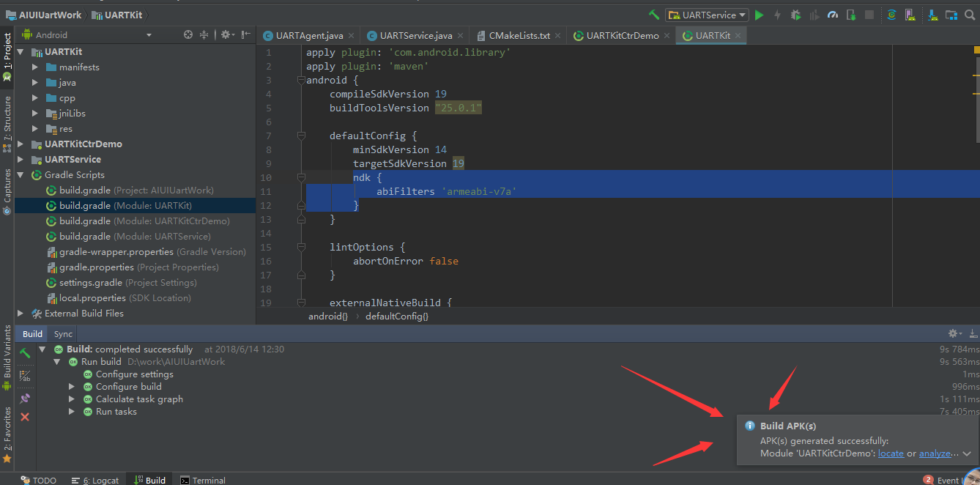Open the Build Variants sidebar tab
The width and height of the screenshot is (980, 485).
[x=7, y=357]
